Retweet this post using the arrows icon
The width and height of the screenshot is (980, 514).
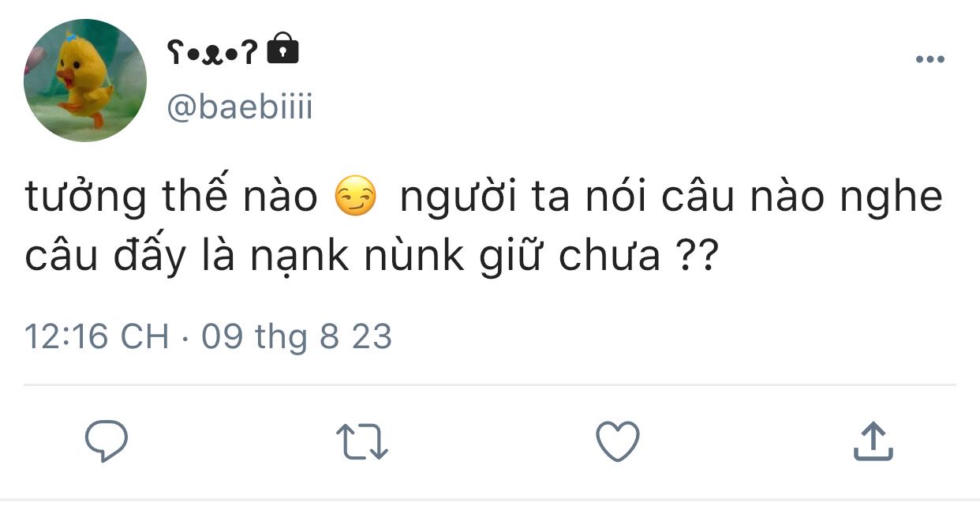click(361, 442)
